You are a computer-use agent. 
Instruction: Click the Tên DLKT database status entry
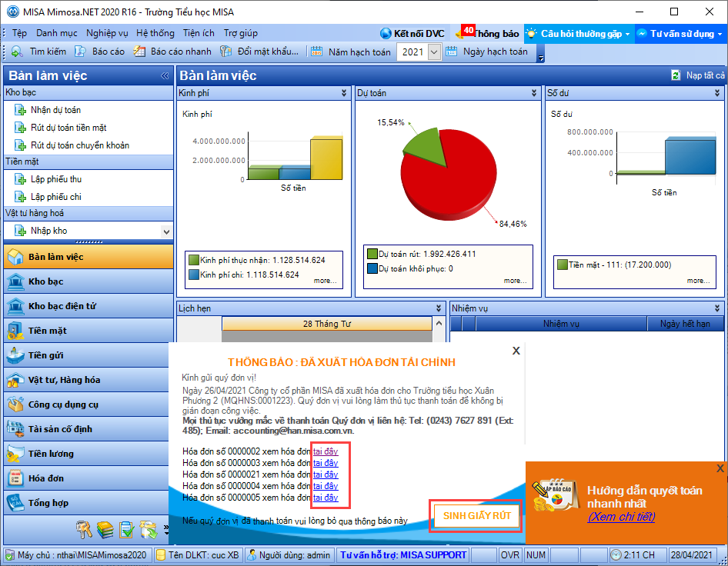(x=199, y=555)
